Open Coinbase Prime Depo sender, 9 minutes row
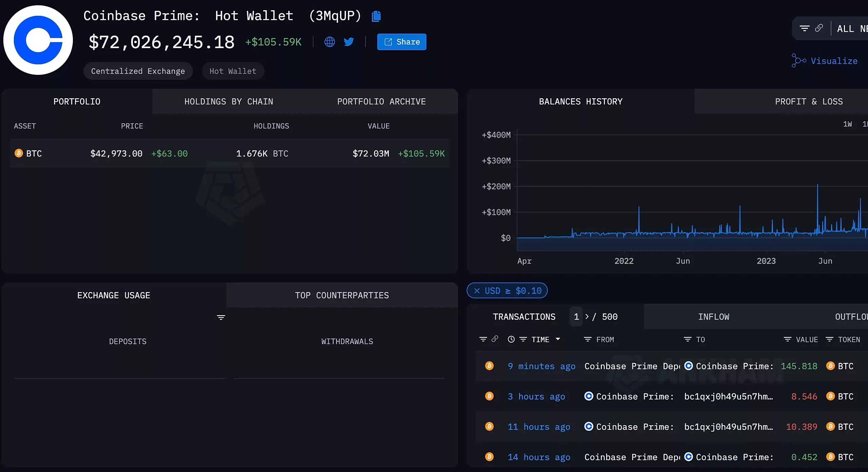The width and height of the screenshot is (868, 472). (x=632, y=366)
